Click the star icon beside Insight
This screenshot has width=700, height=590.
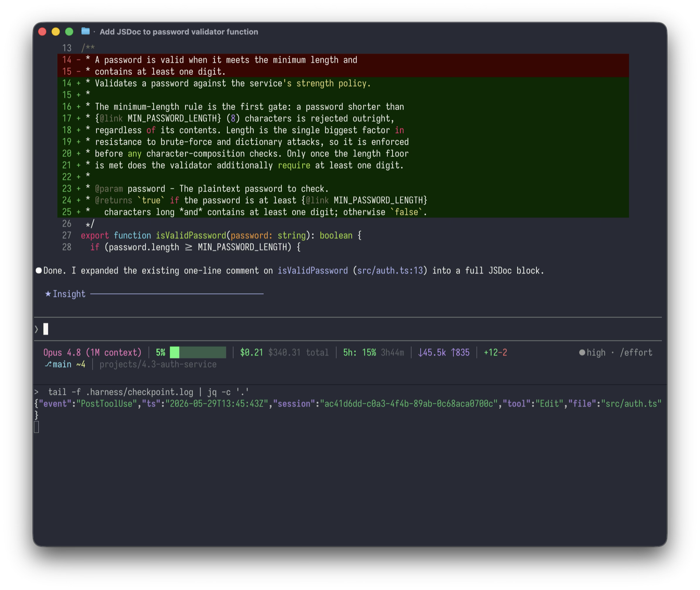click(48, 294)
